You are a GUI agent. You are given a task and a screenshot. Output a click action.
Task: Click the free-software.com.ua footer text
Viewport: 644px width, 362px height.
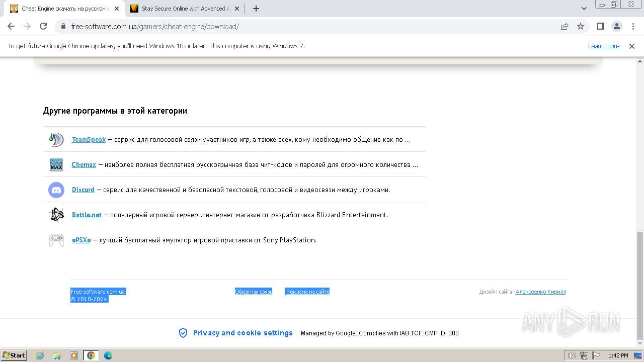coord(98,292)
